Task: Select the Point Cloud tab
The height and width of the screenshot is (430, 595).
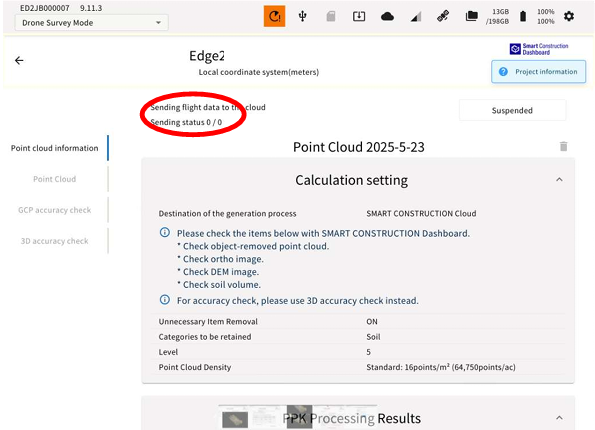Action: [x=55, y=179]
